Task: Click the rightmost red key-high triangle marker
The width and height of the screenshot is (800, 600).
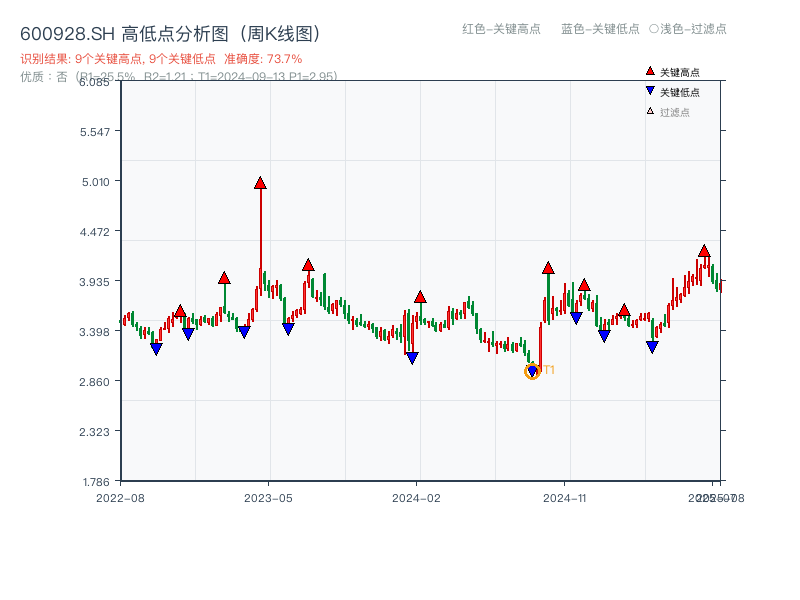Action: click(704, 251)
